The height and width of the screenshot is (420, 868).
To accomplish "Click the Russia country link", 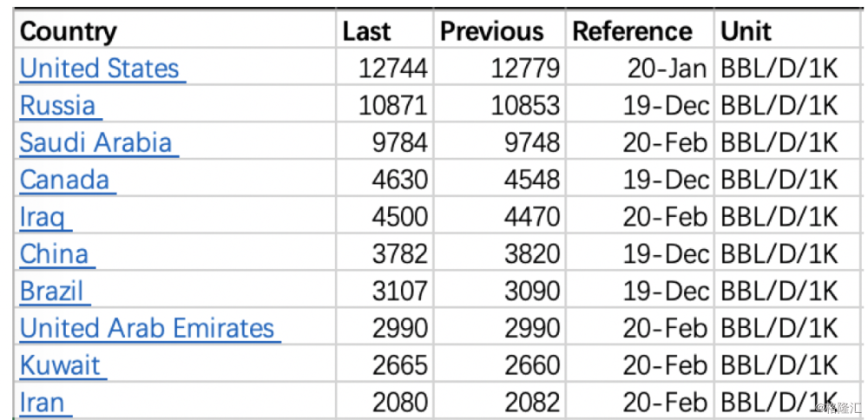I will pyautogui.click(x=57, y=106).
